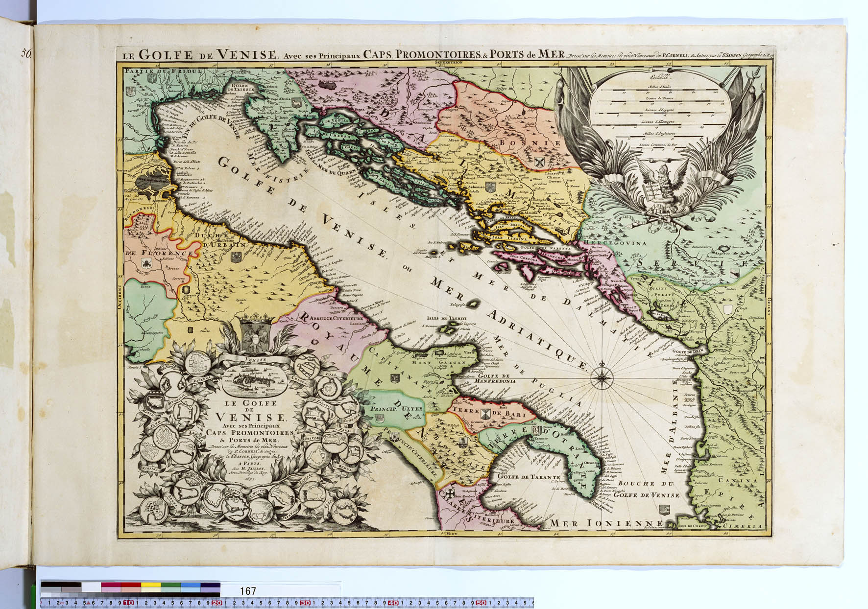Click the BUDUA ribbon label in cartouche
868x609 pixels.
pos(346,468)
